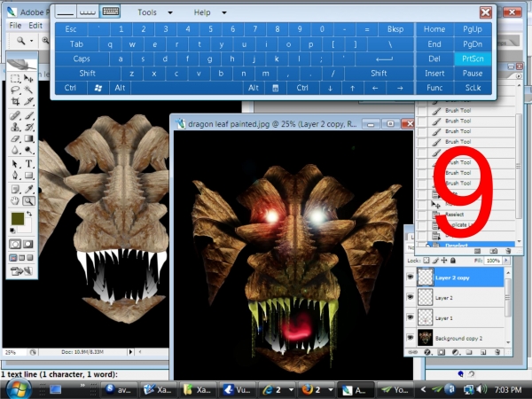
Task: Expand Internet Explorer taskbar group arrow
Action: [x=291, y=390]
